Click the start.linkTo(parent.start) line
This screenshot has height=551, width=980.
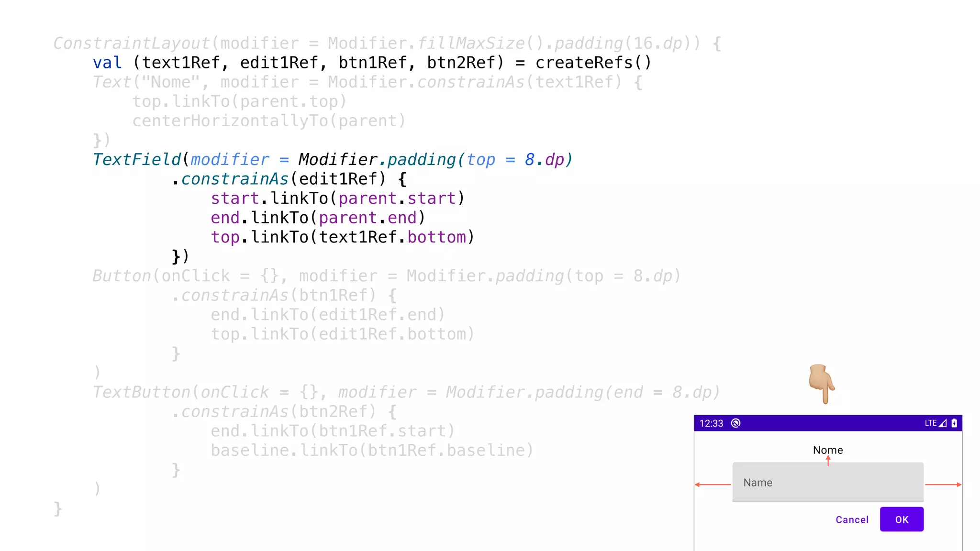[x=337, y=198]
